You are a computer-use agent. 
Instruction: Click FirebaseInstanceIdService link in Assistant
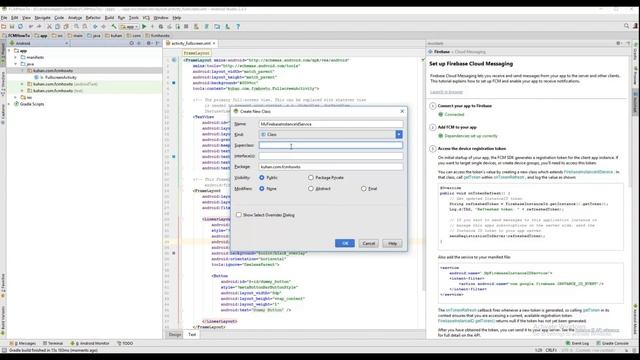coord(588,172)
